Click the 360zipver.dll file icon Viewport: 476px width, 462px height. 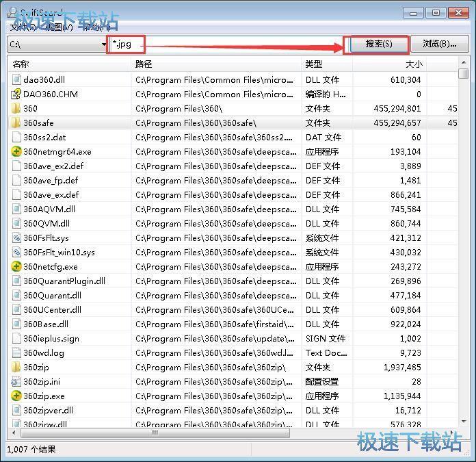[16, 411]
